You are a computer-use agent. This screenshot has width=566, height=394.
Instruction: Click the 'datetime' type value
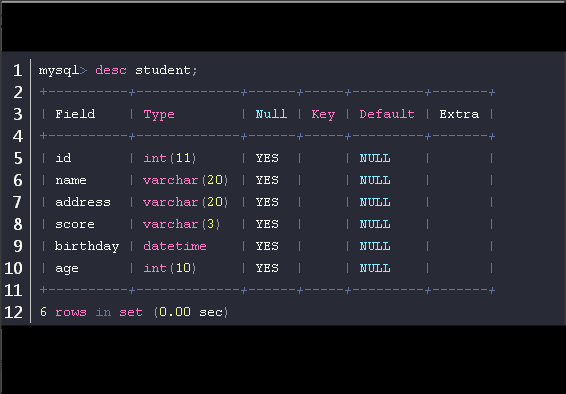[x=175, y=246]
